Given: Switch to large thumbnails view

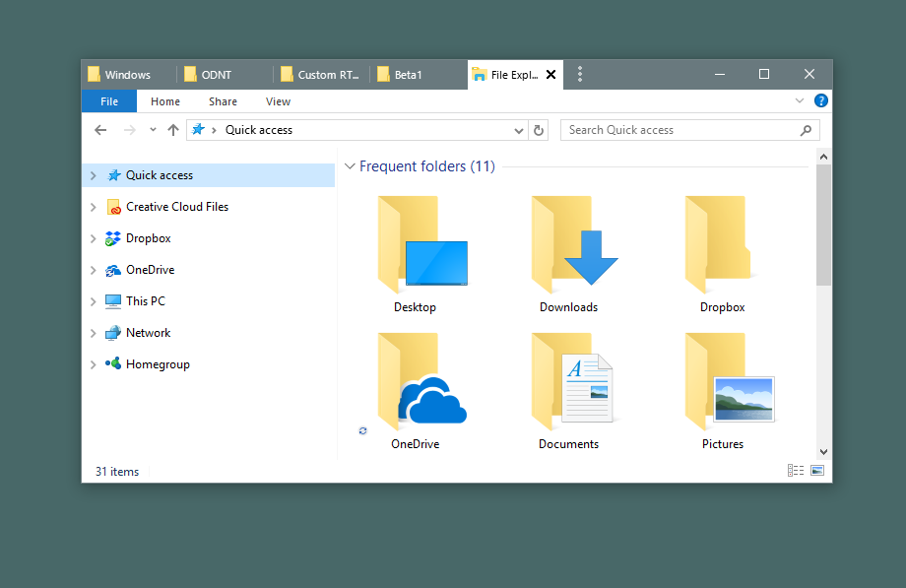Looking at the screenshot, I should pos(817,470).
